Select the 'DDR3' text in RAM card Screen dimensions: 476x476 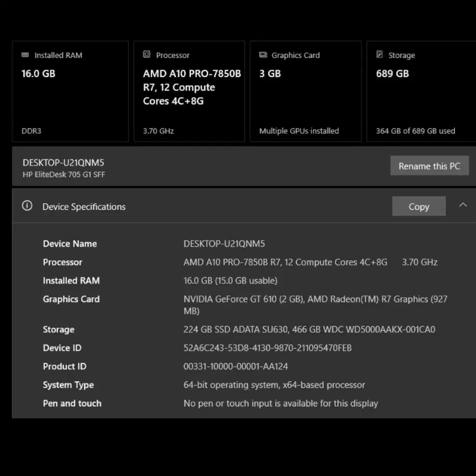click(x=31, y=131)
